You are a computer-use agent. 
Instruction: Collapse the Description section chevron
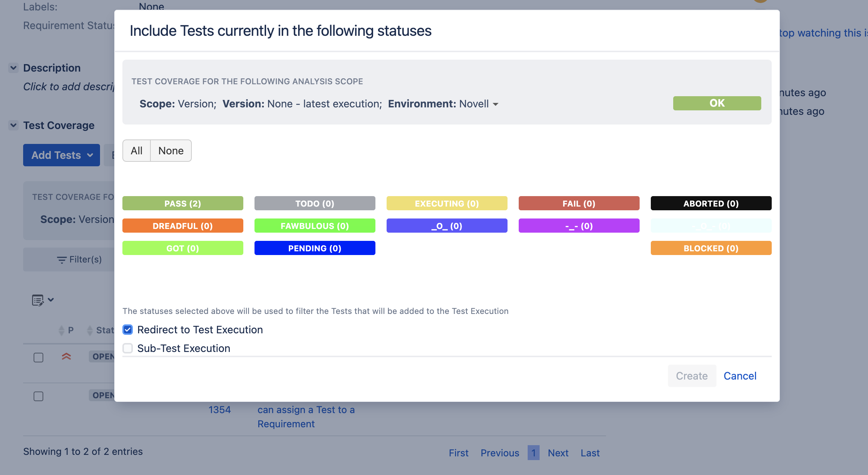pyautogui.click(x=13, y=68)
